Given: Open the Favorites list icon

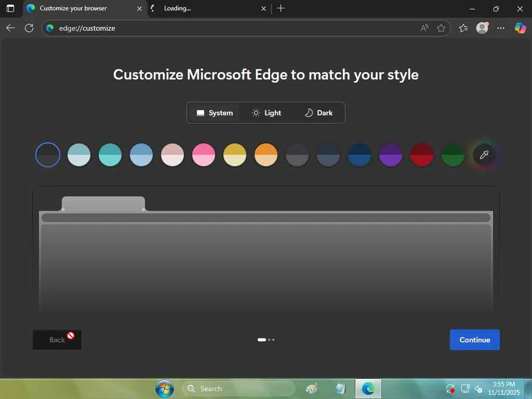Looking at the screenshot, I should pos(463,28).
